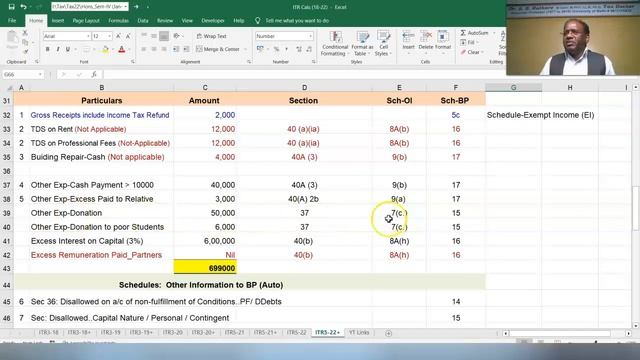Viewport: 640px width, 360px height.
Task: Open Conditional Formatting
Action: pyautogui.click(x=335, y=44)
